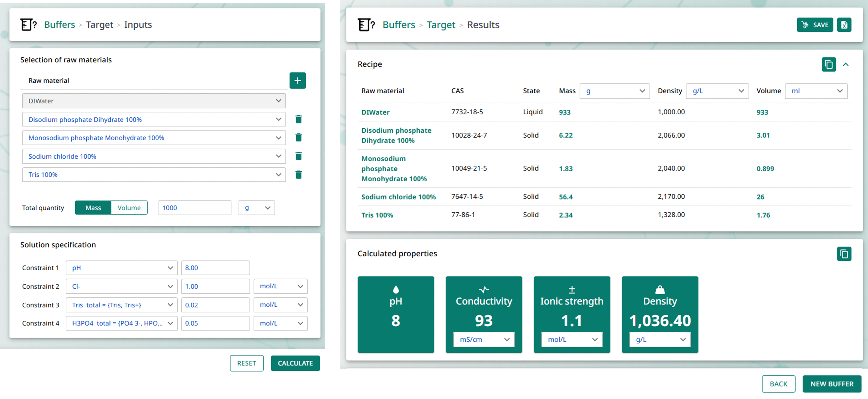Add a new raw material with the plus icon
The image size is (868, 399).
pyautogui.click(x=298, y=80)
